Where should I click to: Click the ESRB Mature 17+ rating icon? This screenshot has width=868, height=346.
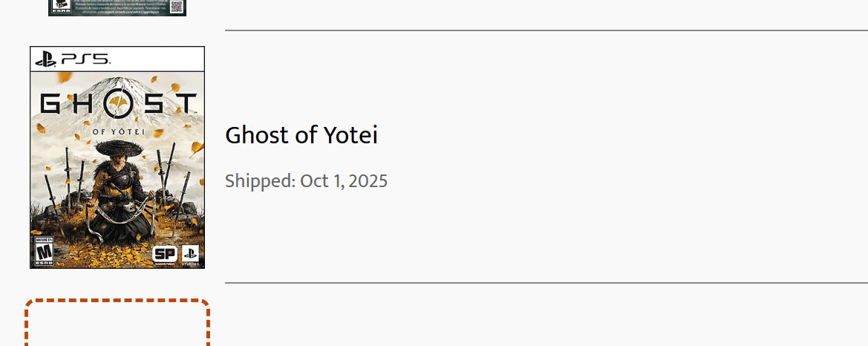tap(45, 251)
